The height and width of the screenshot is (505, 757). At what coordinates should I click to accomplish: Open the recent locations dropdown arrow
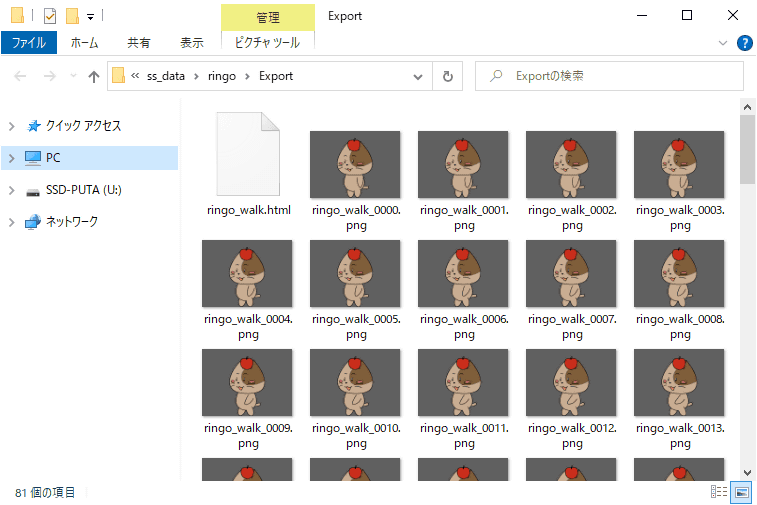[73, 76]
